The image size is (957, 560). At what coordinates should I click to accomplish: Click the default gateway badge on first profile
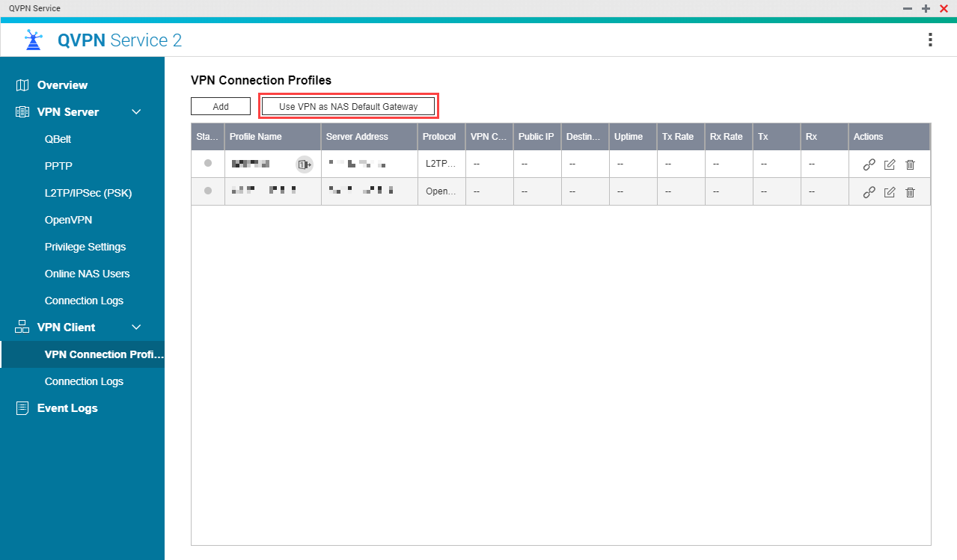click(x=304, y=164)
